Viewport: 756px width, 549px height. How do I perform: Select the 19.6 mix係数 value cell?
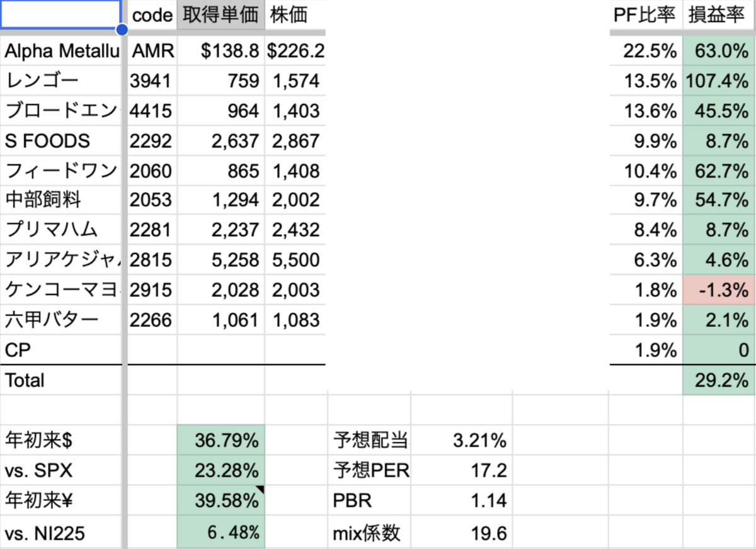(x=461, y=533)
